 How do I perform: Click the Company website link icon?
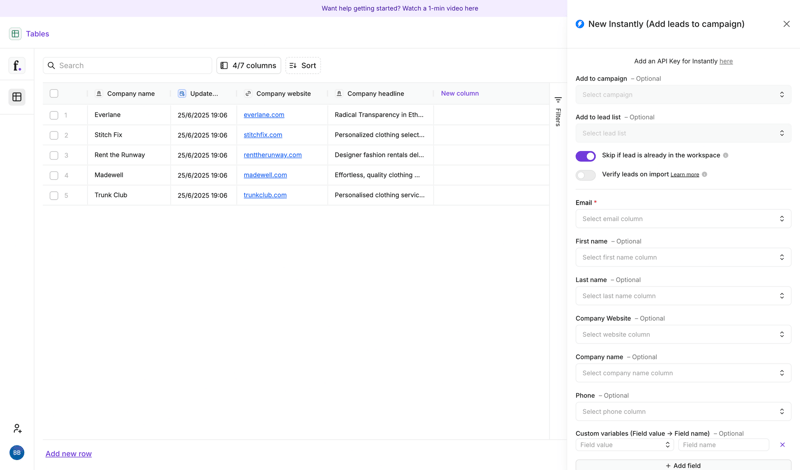coord(248,93)
